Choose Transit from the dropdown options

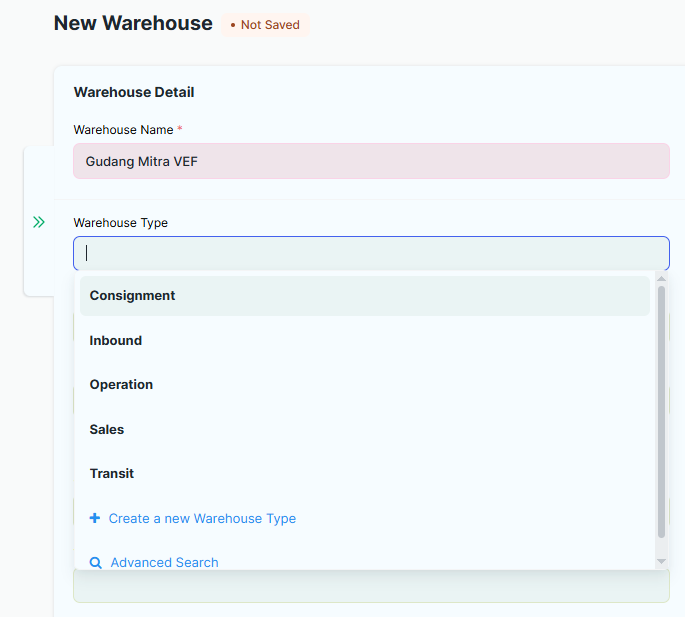click(365, 474)
